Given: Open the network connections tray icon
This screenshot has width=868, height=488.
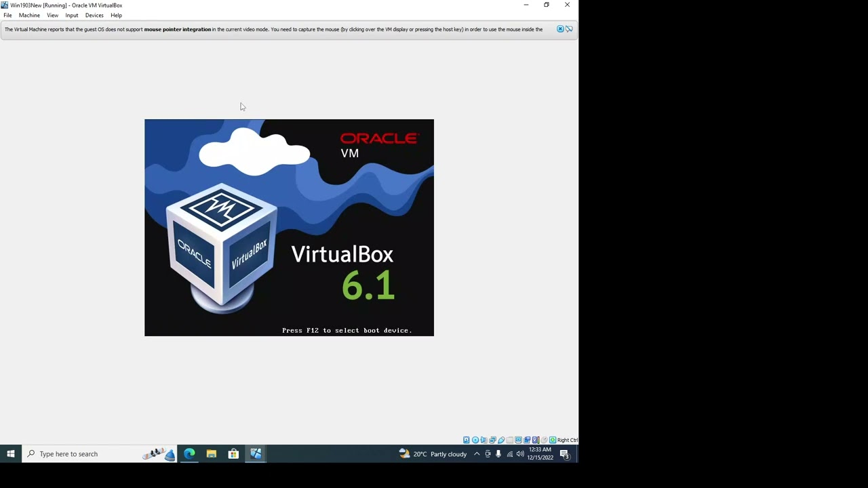Looking at the screenshot, I should click(x=510, y=454).
